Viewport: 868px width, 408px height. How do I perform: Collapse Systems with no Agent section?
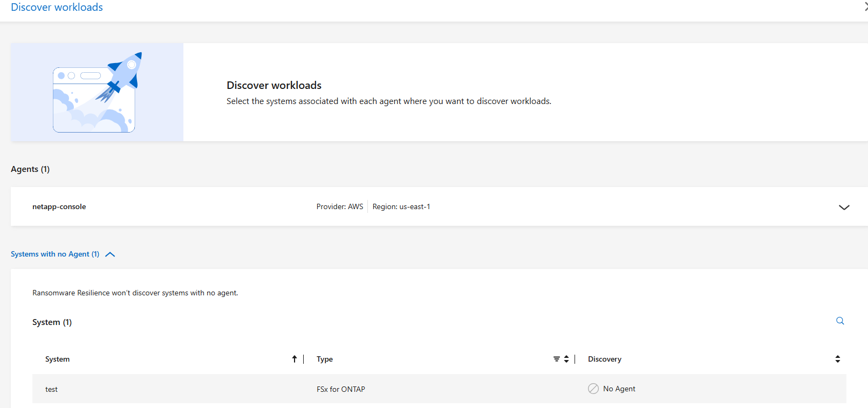(x=110, y=254)
